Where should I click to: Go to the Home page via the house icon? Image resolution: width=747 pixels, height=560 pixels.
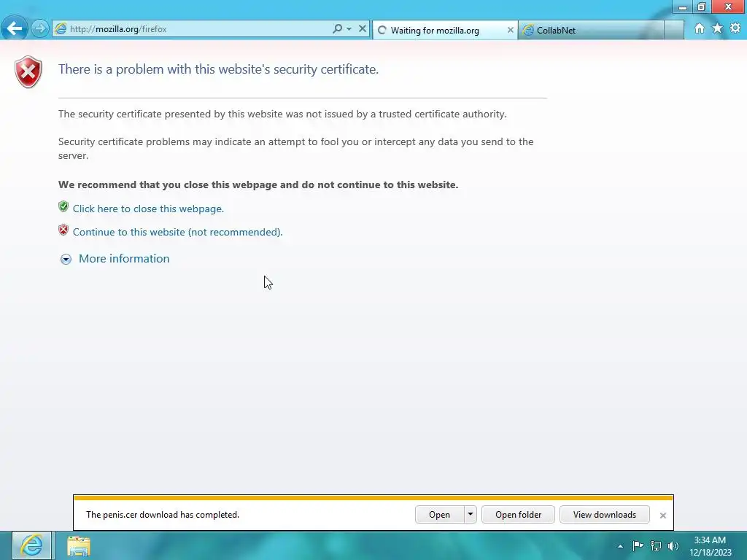tap(700, 28)
